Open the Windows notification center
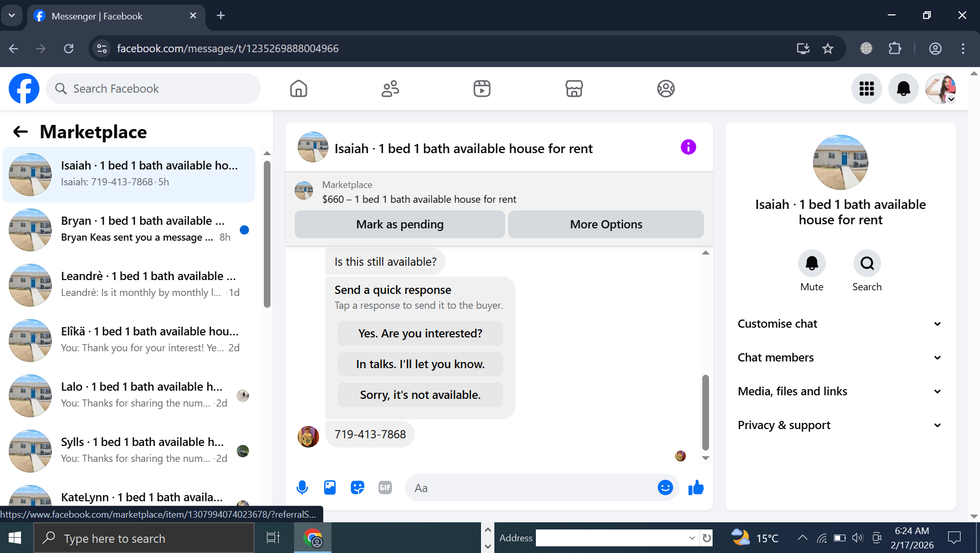Screen dimensions: 980x553 point(954,538)
